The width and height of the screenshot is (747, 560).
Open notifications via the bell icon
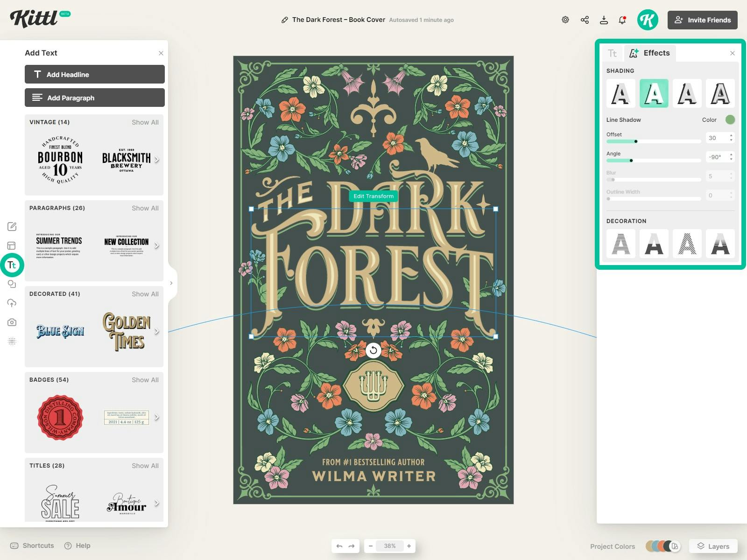click(621, 20)
